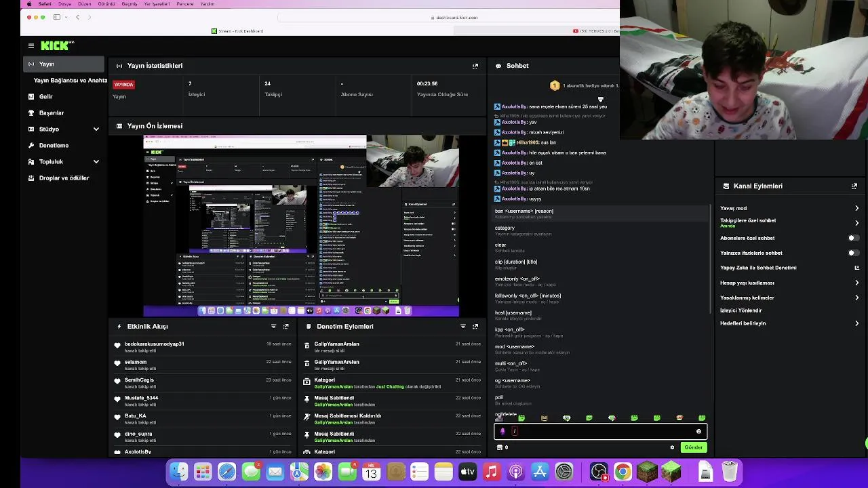868x488 pixels.
Task: Toggle Abonelere özel sohbet switch
Action: pos(854,238)
